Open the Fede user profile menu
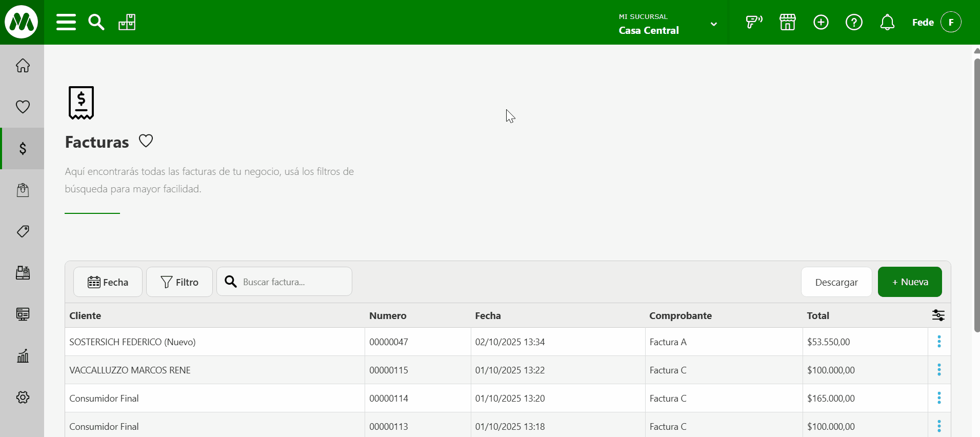The height and width of the screenshot is (437, 980). point(936,23)
